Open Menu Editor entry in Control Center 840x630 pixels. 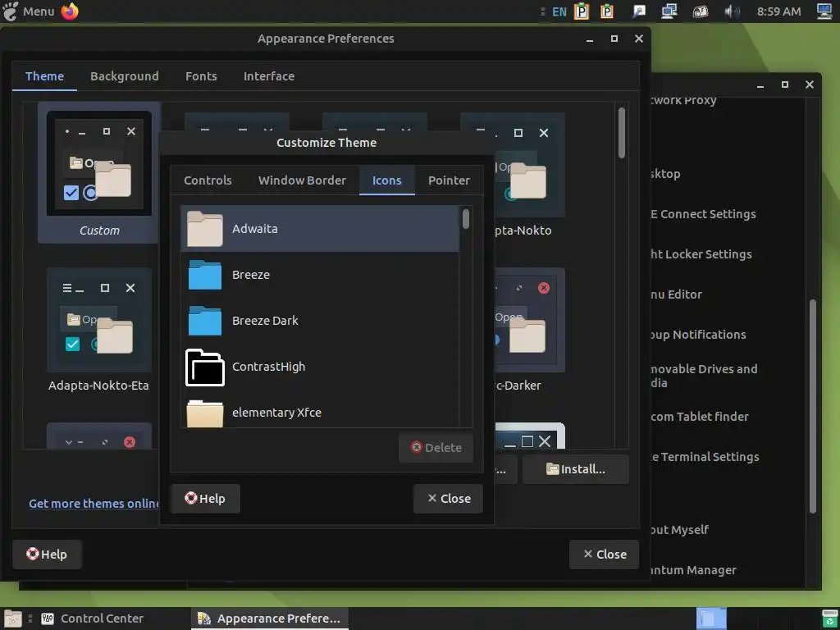click(x=677, y=294)
